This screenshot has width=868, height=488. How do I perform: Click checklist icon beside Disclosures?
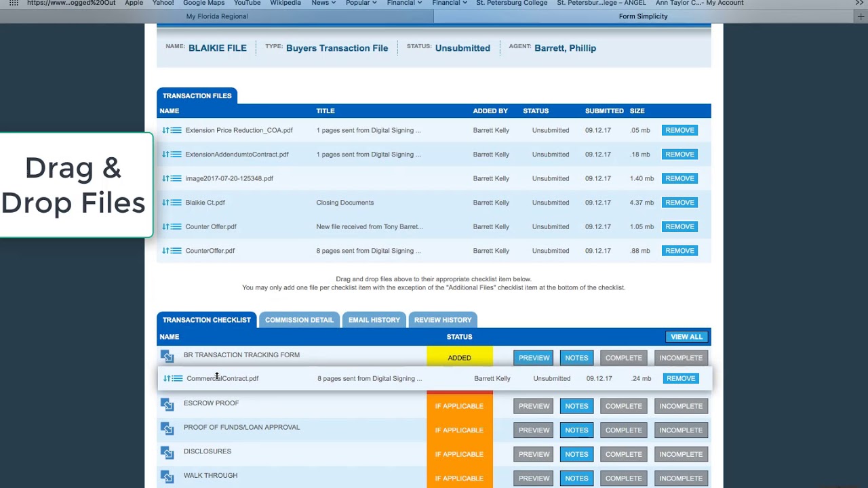click(x=167, y=452)
